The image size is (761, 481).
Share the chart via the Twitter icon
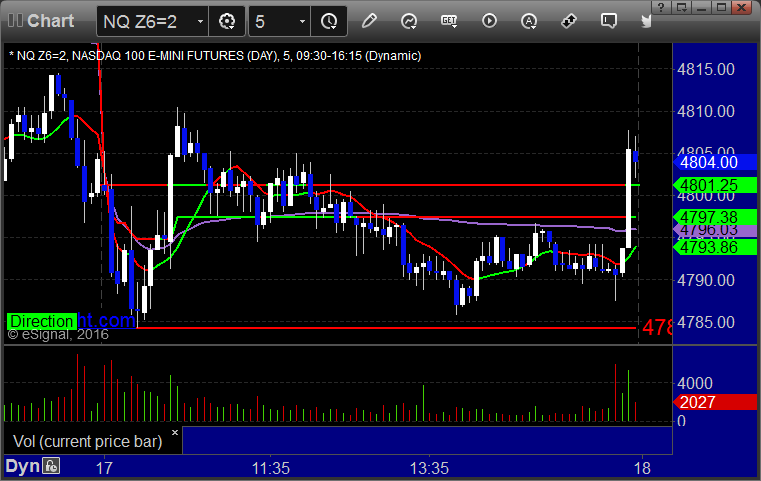pyautogui.click(x=646, y=21)
